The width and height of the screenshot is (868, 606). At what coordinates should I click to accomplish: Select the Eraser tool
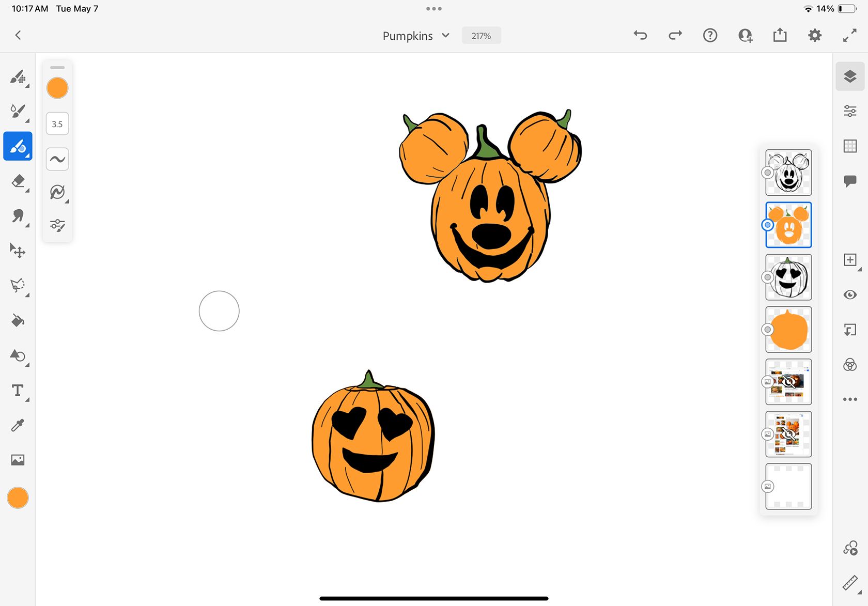(x=18, y=181)
